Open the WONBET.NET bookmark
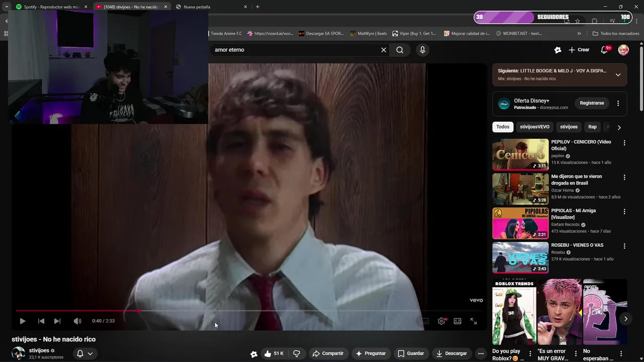 click(519, 34)
